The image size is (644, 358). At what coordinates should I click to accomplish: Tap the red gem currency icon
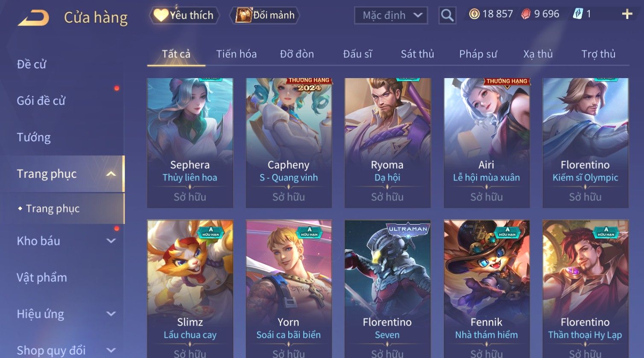[x=526, y=14]
